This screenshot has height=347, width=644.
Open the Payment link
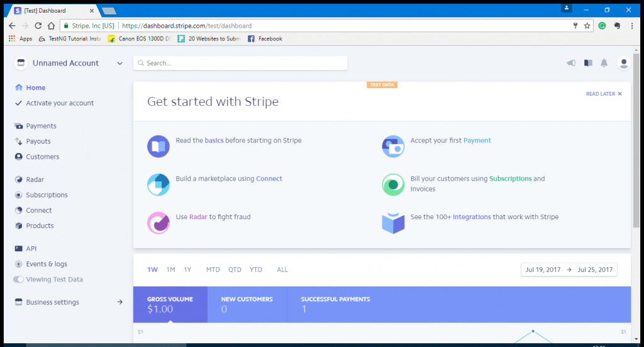[x=477, y=140]
